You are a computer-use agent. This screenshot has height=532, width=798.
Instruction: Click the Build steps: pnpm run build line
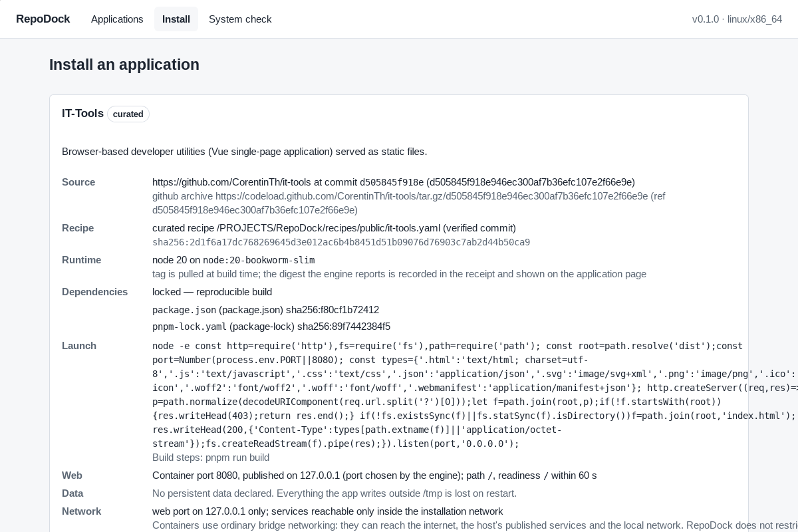[x=211, y=458]
